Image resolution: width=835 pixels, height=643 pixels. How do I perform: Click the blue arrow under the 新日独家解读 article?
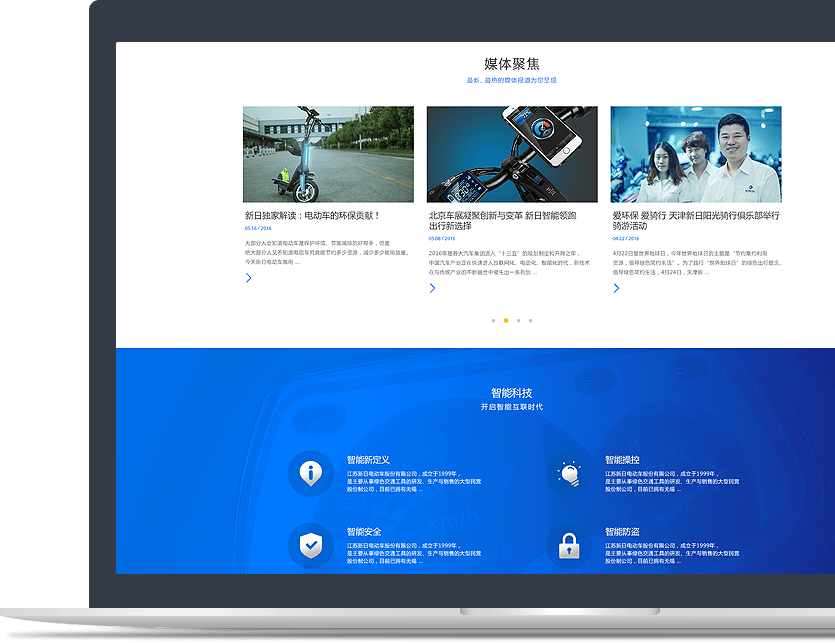pos(247,278)
